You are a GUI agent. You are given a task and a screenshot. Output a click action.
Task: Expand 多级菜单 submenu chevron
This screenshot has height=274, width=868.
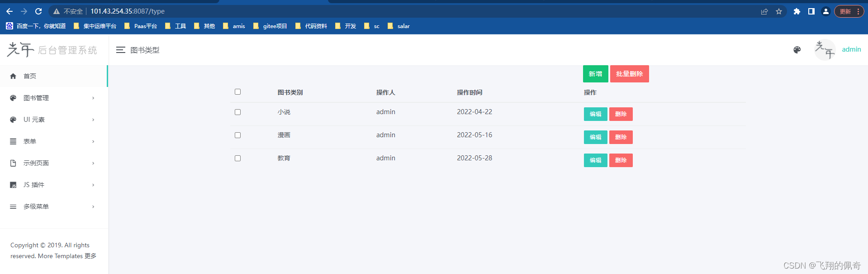click(93, 207)
